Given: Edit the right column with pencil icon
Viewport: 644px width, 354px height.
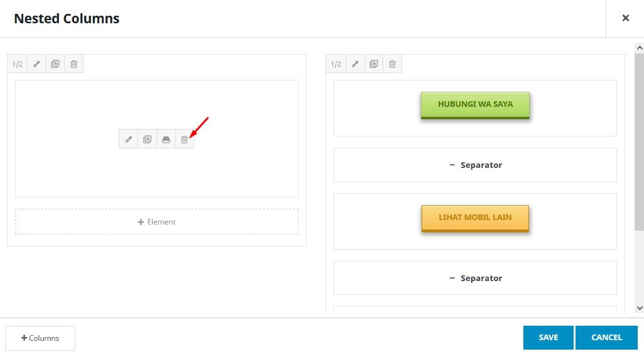Looking at the screenshot, I should click(x=355, y=64).
